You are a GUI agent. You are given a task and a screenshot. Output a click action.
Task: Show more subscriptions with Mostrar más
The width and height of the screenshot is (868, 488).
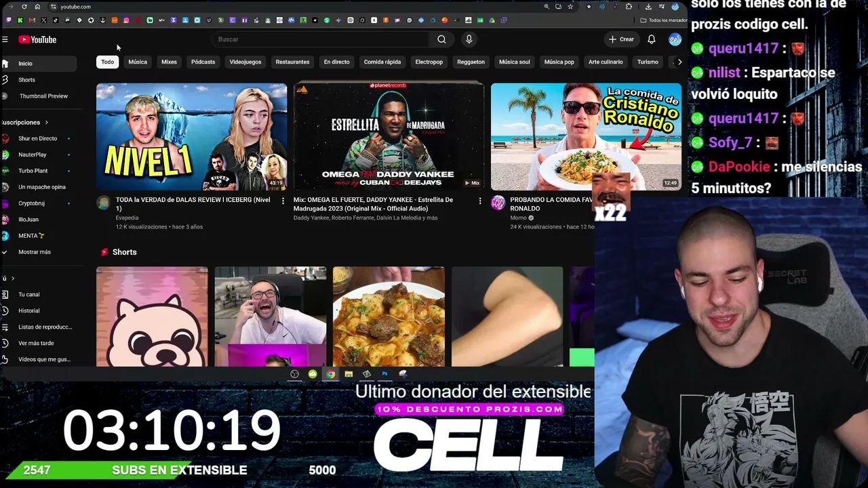coord(35,252)
